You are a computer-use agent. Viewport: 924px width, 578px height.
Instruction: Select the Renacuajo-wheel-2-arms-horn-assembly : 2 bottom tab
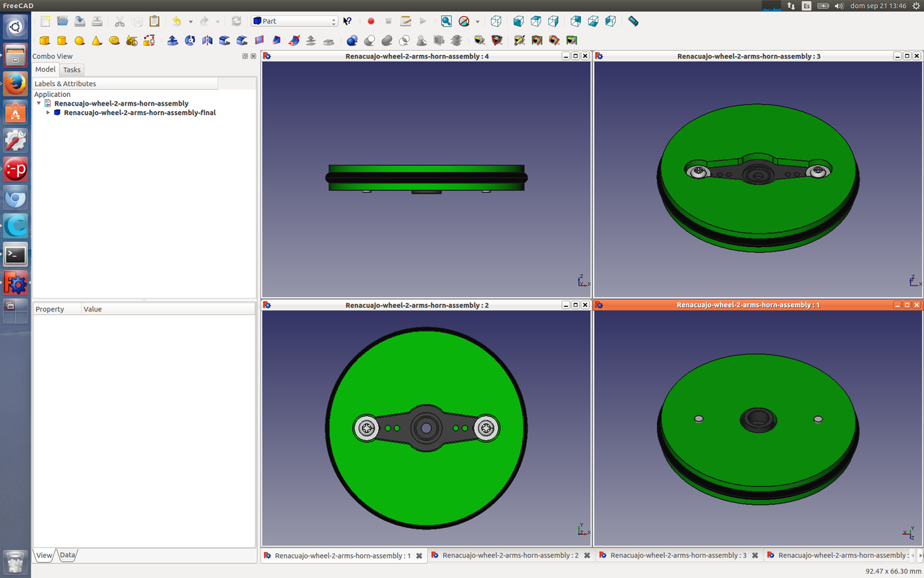click(510, 556)
